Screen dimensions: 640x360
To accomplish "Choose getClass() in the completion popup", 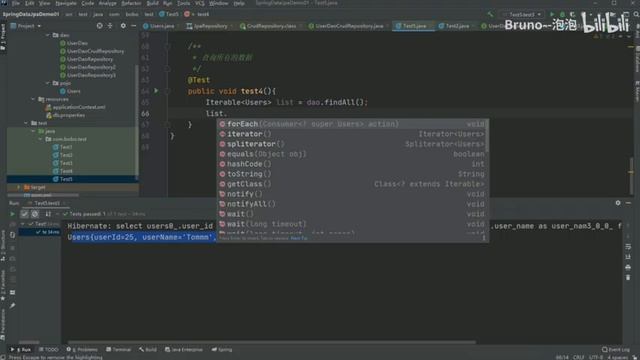I will [353, 184].
